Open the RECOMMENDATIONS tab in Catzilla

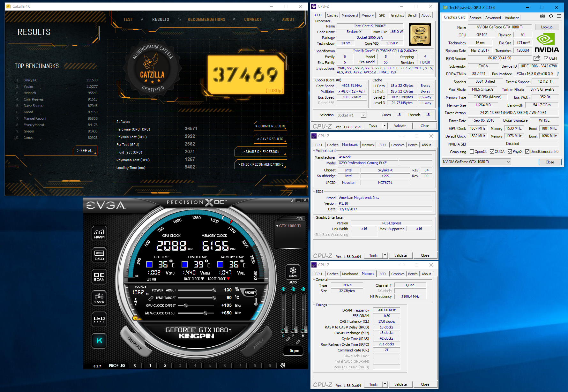point(206,19)
